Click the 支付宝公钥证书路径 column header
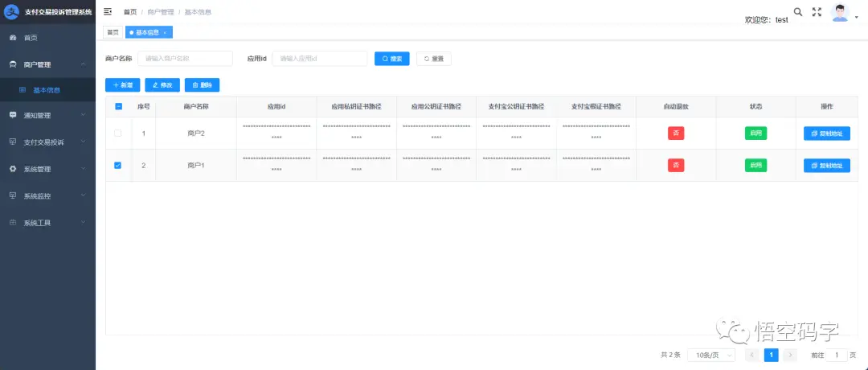The height and width of the screenshot is (370, 868). pos(517,106)
